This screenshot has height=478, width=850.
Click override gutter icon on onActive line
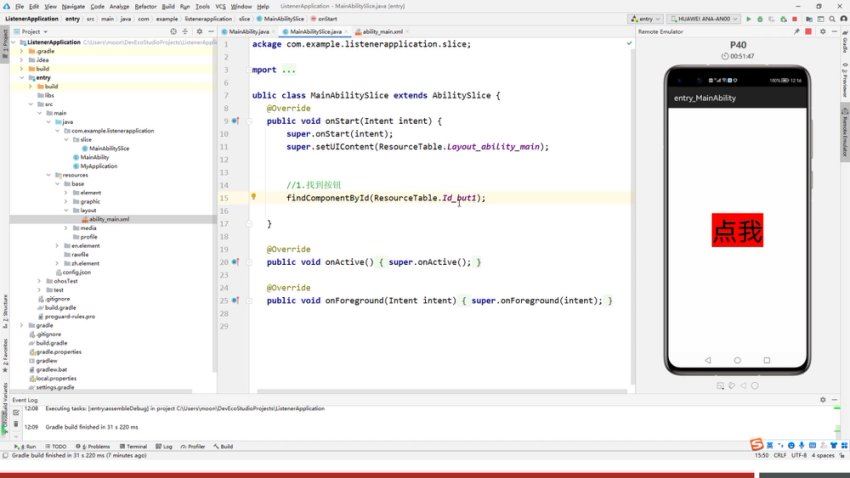(235, 262)
